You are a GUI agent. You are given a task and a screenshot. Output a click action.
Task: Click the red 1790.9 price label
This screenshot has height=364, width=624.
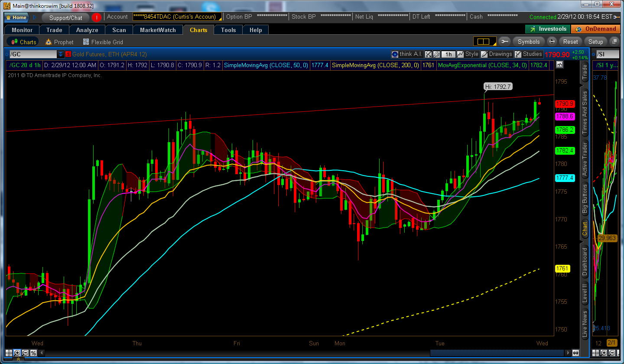click(565, 104)
